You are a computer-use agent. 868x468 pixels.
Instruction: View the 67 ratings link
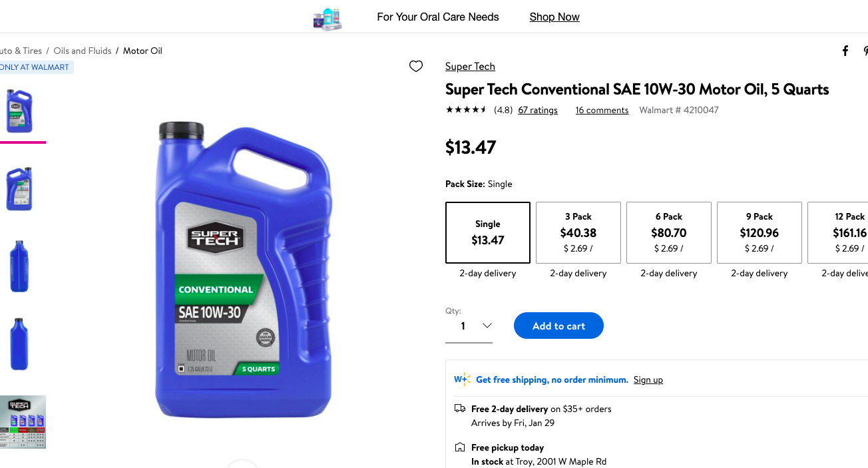(538, 110)
